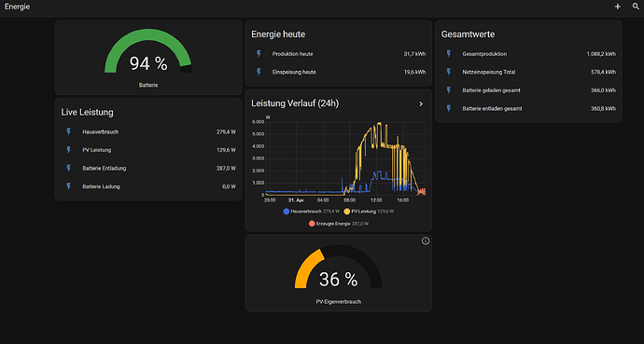
Task: Click the plus add icon in header
Action: (617, 7)
